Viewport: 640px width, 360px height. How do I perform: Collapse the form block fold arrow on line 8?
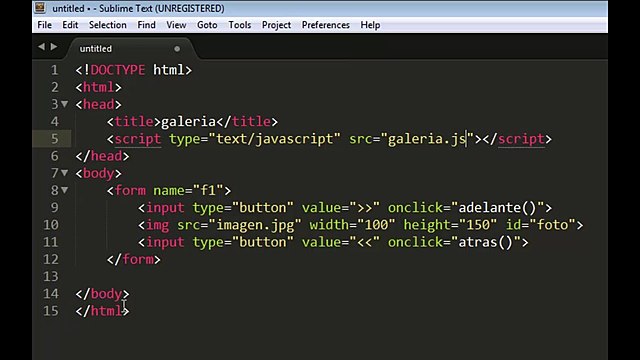pos(64,190)
